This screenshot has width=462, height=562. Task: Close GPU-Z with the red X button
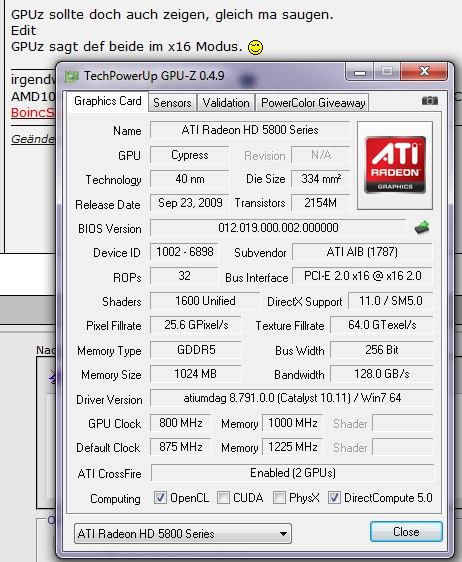tap(424, 71)
